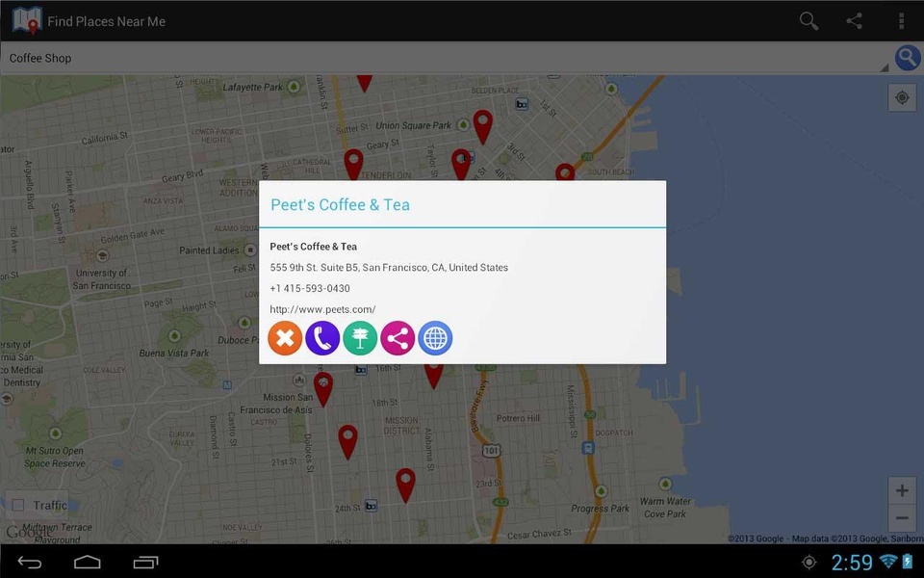
Task: Tap the Lafayette Park map label
Action: 253,88
